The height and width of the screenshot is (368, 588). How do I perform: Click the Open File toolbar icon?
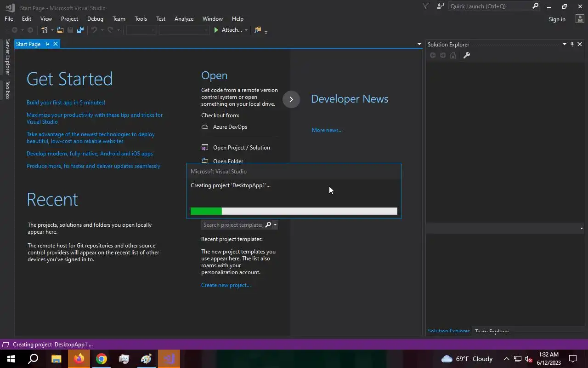tap(60, 30)
